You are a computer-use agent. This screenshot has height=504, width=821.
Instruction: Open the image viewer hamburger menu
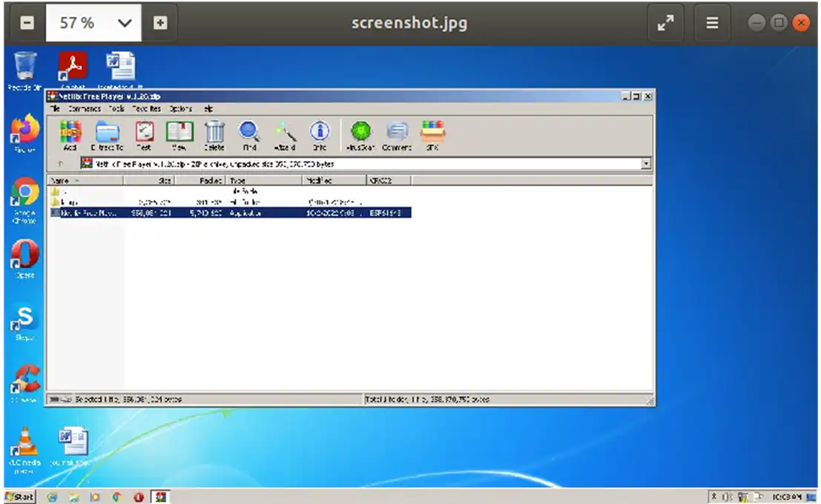[x=712, y=23]
